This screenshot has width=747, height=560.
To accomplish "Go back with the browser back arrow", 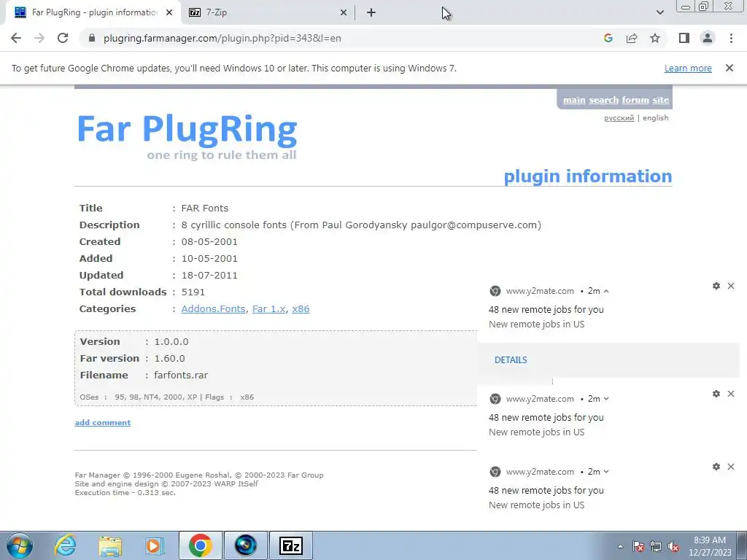I will [16, 38].
